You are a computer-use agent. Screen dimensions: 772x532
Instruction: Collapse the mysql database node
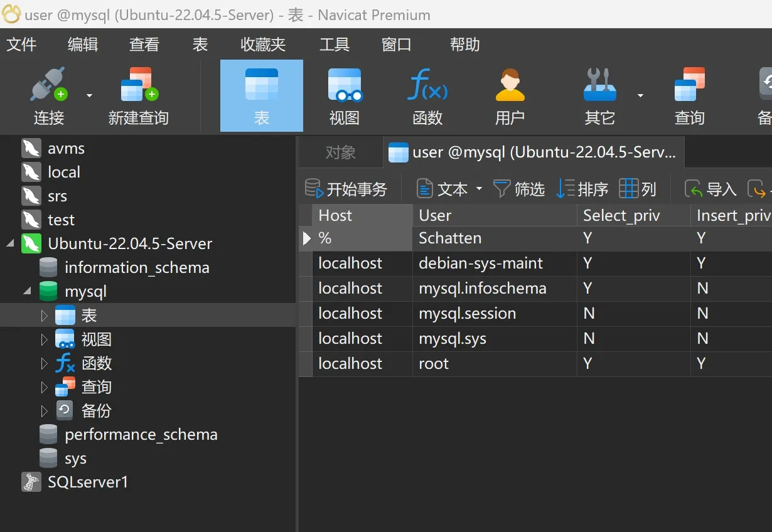pyautogui.click(x=28, y=292)
